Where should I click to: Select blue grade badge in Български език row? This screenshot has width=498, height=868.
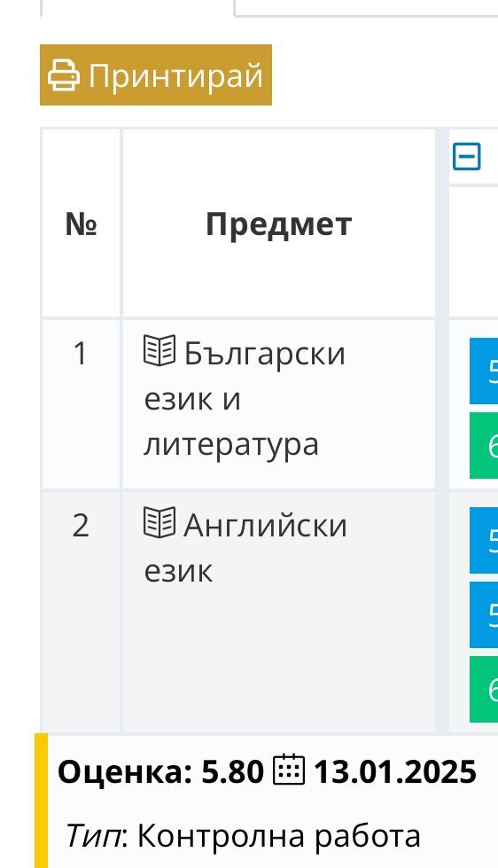[x=484, y=371]
